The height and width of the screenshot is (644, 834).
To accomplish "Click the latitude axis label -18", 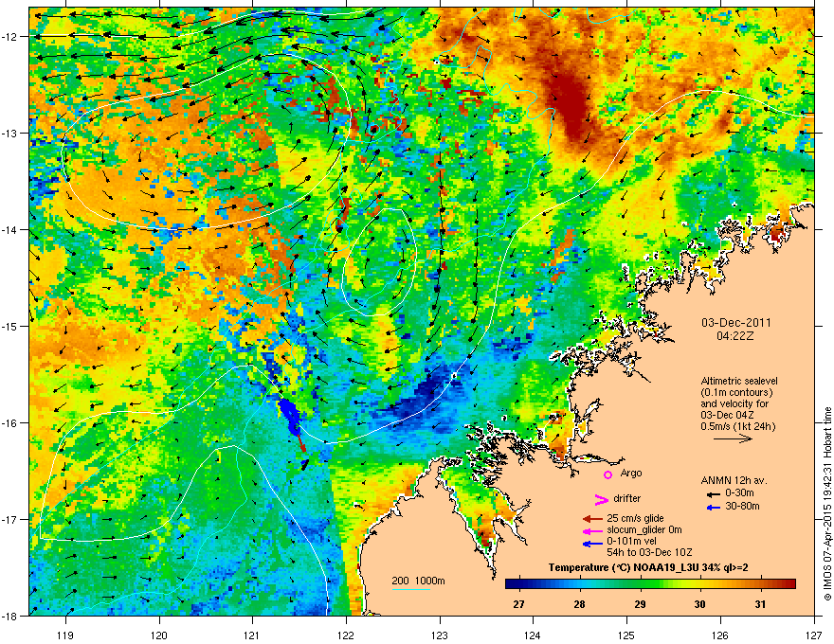I will (10, 616).
